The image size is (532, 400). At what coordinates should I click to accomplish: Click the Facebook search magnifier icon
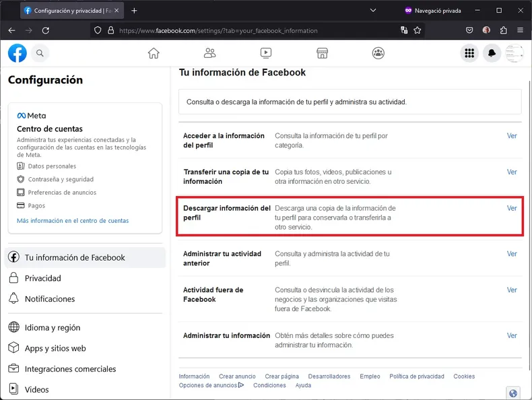[40, 53]
